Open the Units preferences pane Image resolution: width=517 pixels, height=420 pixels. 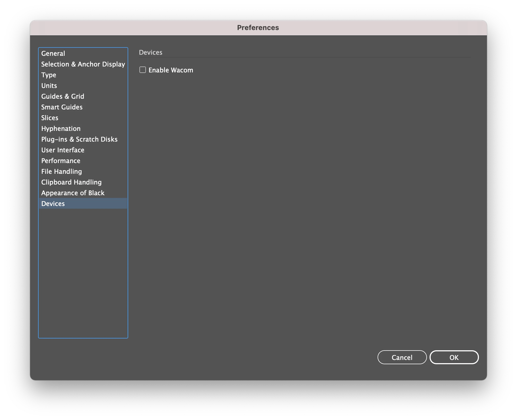[49, 86]
